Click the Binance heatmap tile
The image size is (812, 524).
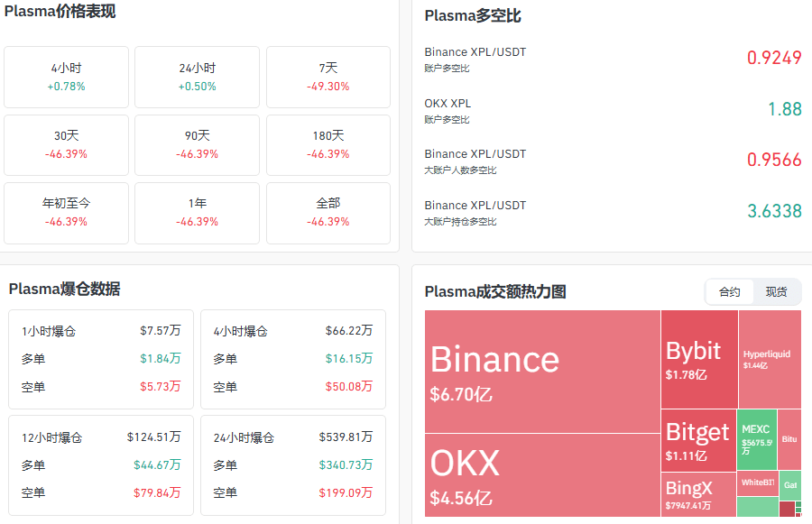pyautogui.click(x=542, y=371)
